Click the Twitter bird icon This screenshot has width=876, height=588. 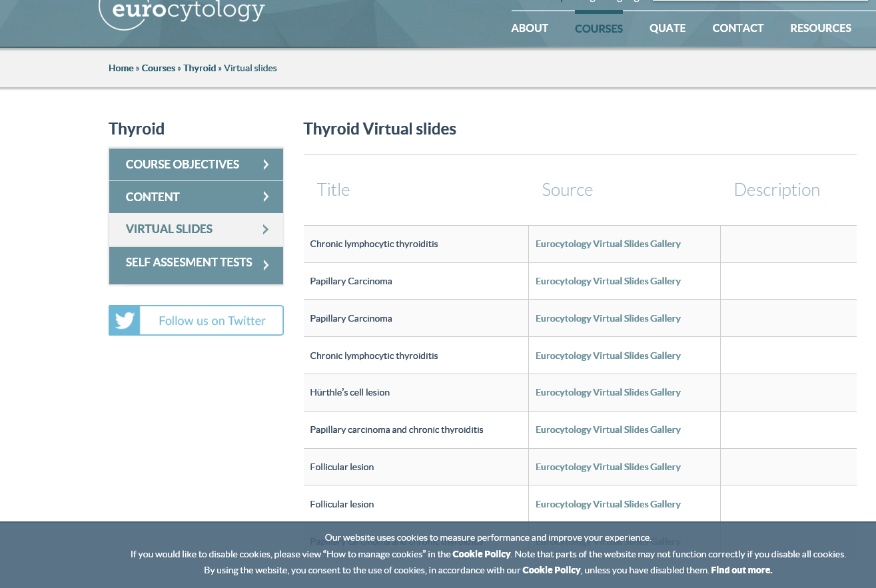pyautogui.click(x=125, y=320)
